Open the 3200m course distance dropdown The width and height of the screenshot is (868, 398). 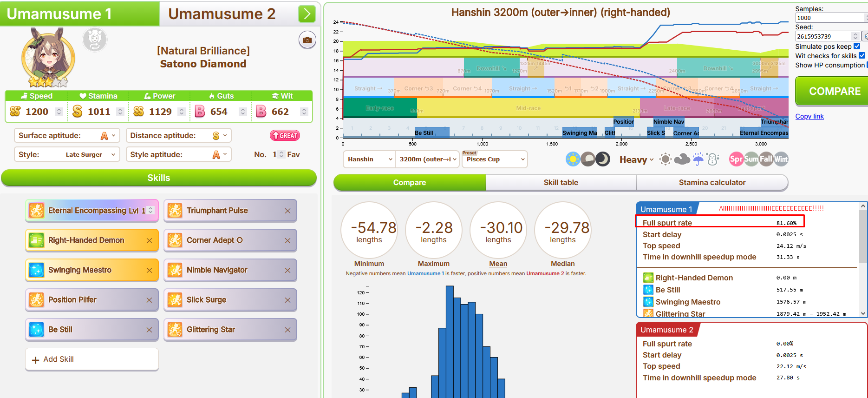coord(428,159)
